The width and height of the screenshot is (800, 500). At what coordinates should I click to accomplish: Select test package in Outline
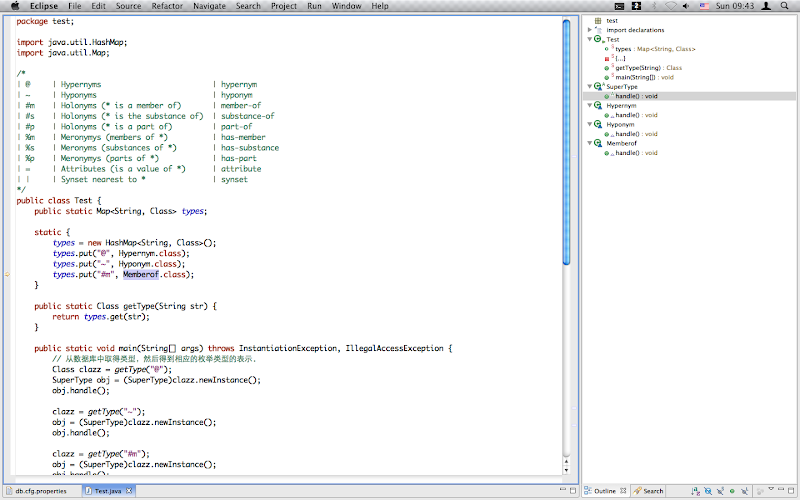point(612,21)
